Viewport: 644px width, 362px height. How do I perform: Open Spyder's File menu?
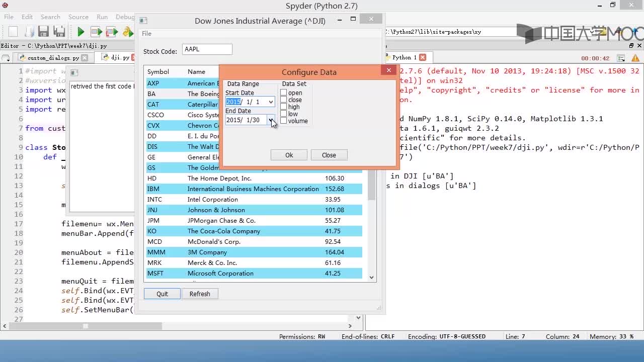[9, 17]
